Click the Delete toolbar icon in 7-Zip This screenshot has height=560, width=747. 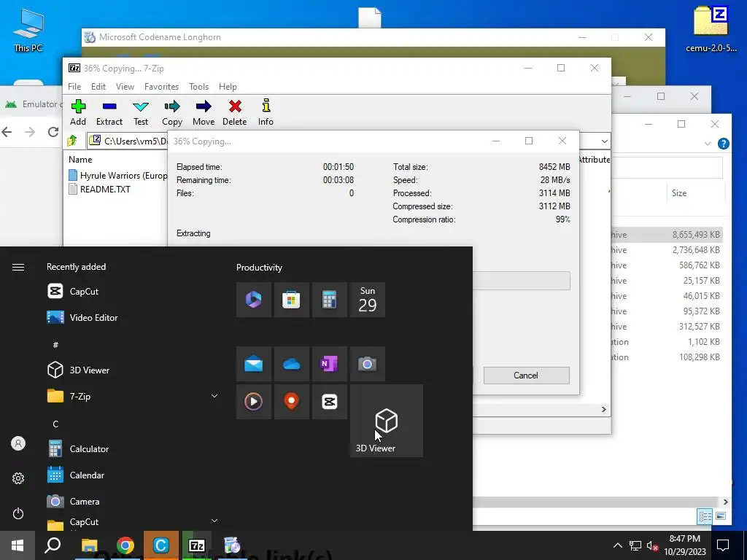pyautogui.click(x=234, y=112)
